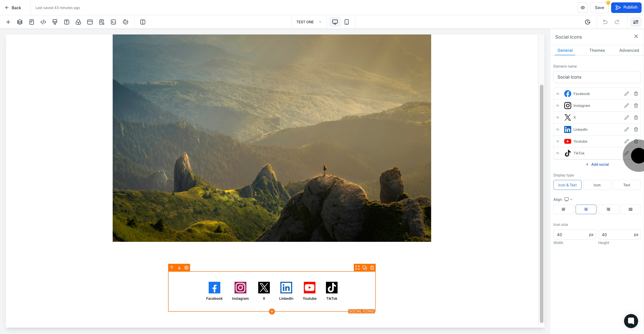
Task: Toggle the split layout panel icon
Action: tap(143, 22)
